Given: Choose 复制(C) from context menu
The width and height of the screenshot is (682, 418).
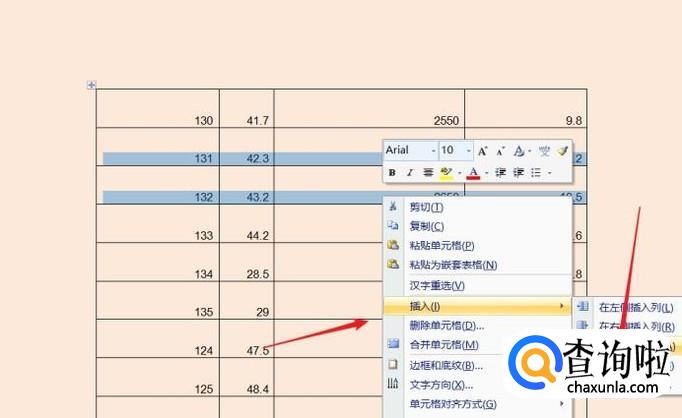Looking at the screenshot, I should point(478,226).
